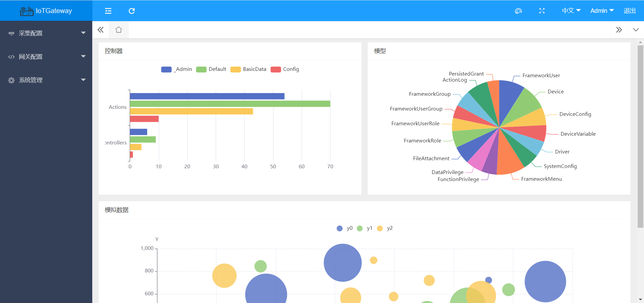Click the yellow BasicData legend swatch
The image size is (644, 303).
(235, 70)
